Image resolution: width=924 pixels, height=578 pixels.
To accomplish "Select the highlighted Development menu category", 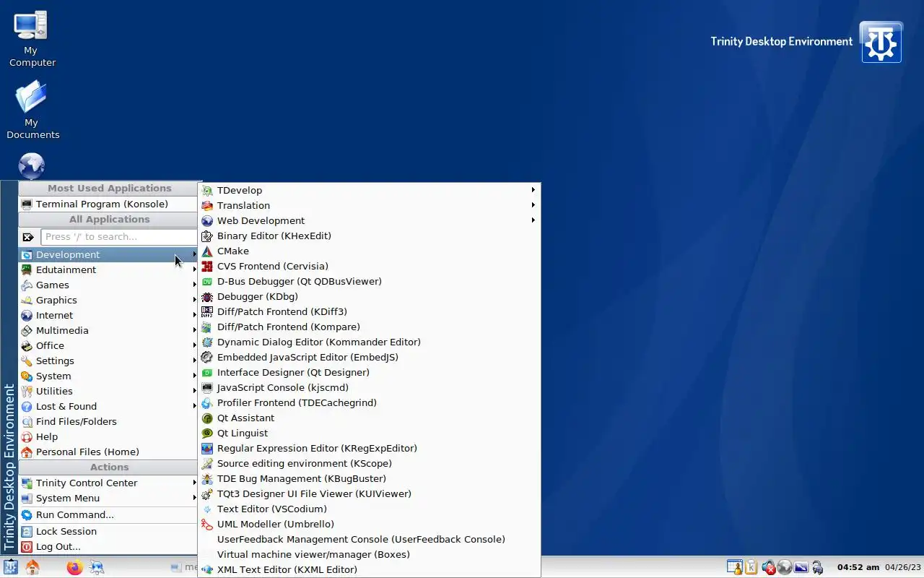I will coord(108,254).
